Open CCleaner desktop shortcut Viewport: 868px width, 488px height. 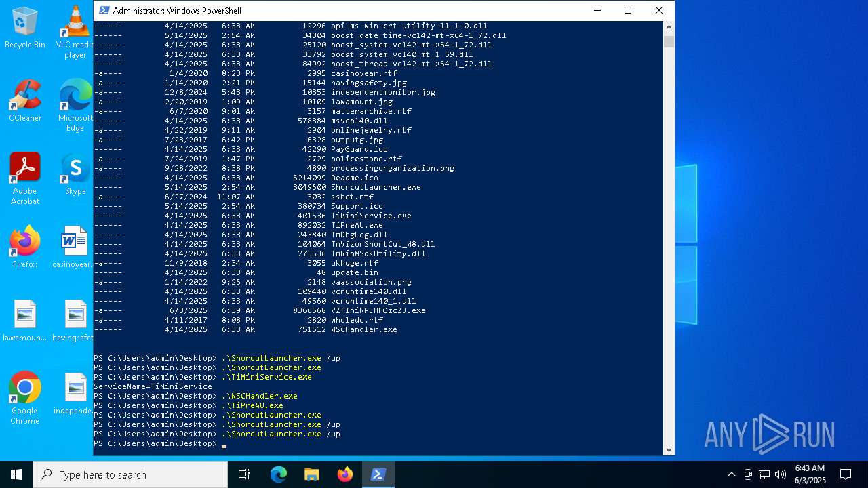point(25,101)
